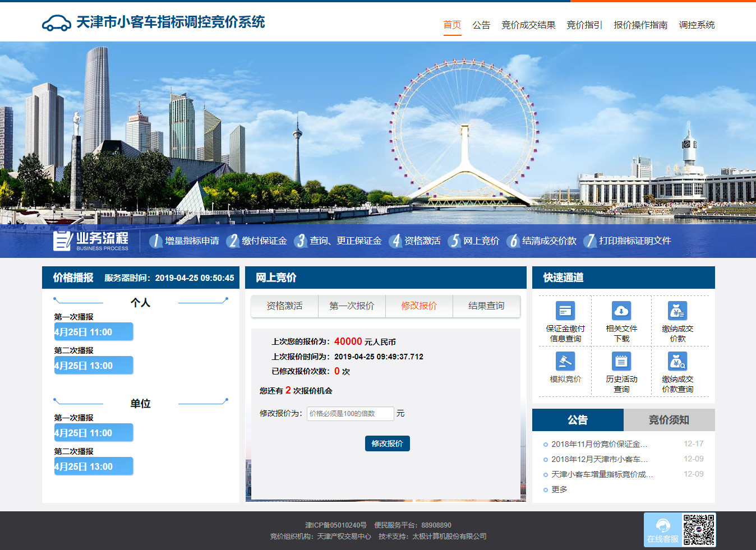Click 单位 second broadcast 4月25日 13:00

click(94, 466)
